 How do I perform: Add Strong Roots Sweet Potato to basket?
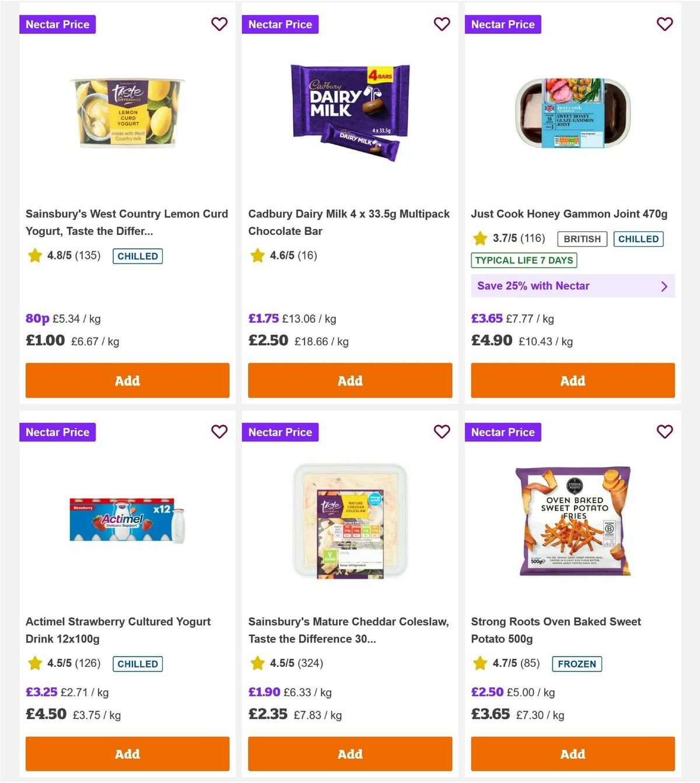pyautogui.click(x=572, y=754)
